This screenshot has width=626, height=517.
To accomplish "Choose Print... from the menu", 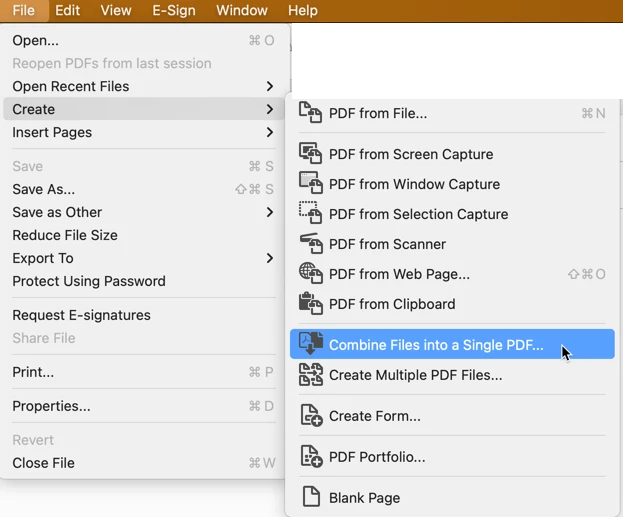I will (144, 372).
